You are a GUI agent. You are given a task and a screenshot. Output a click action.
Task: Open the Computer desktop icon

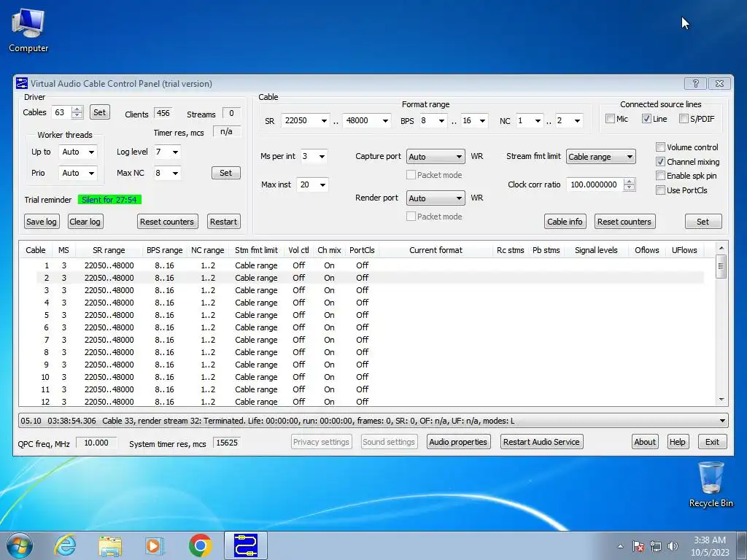pos(28,31)
